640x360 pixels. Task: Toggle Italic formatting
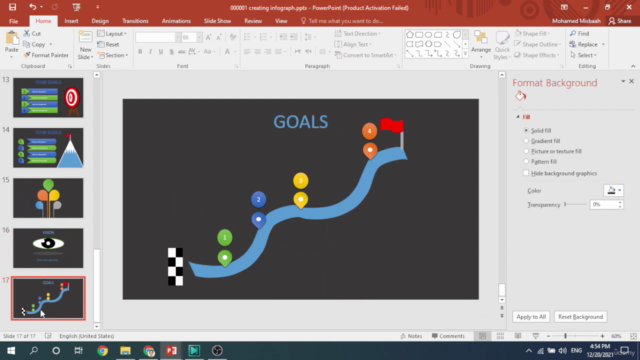(x=150, y=51)
